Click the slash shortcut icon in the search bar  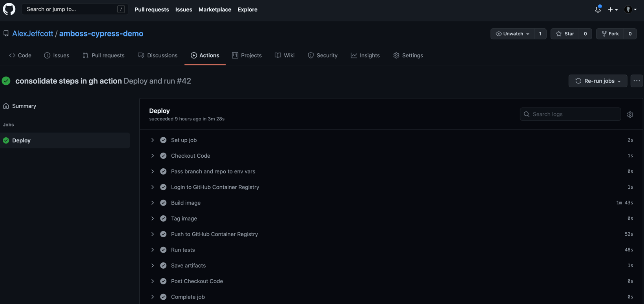point(121,9)
